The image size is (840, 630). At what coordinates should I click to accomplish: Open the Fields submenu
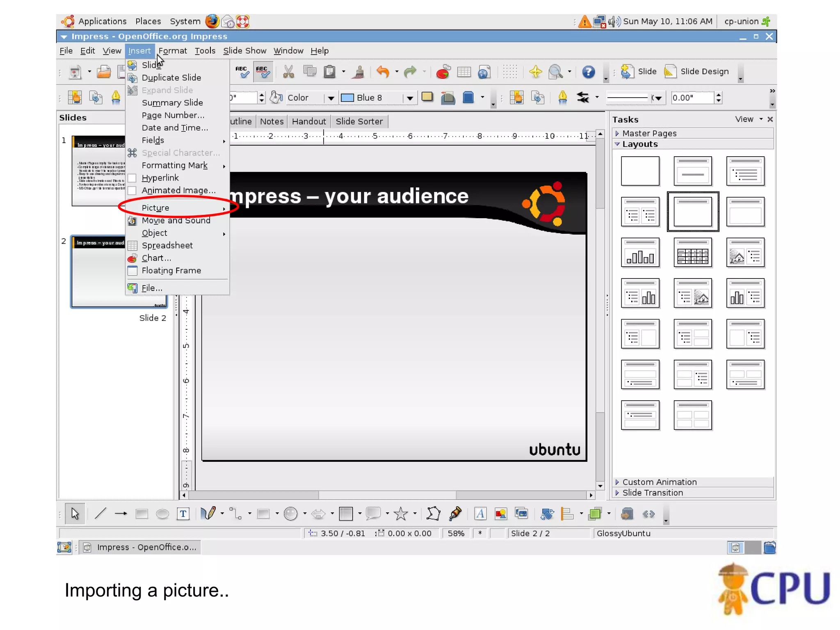pos(177,140)
